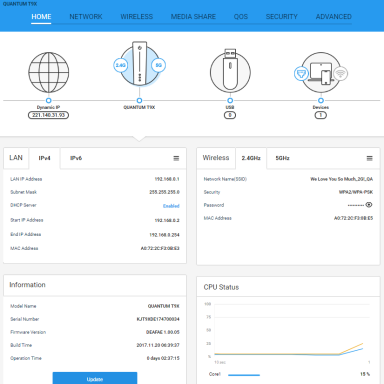This screenshot has width=384, height=384.
Task: Open the NETWORK menu
Action: (86, 17)
